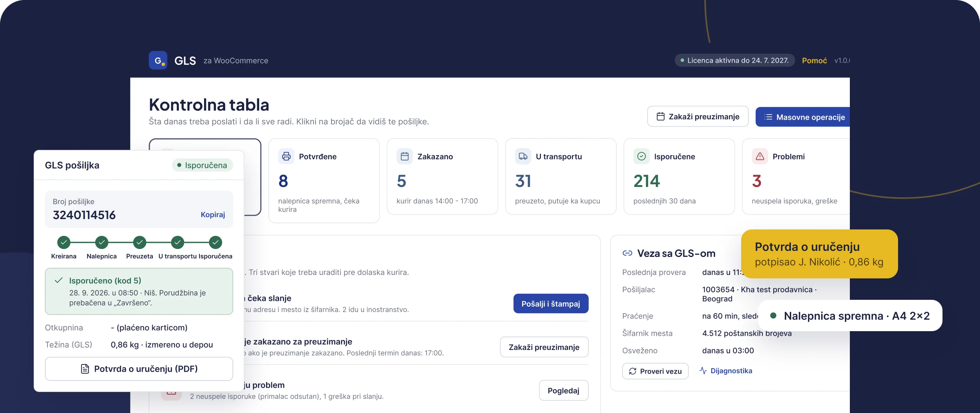Click Zakaži preuzimanje button in task list
This screenshot has width=980, height=413.
(x=544, y=347)
